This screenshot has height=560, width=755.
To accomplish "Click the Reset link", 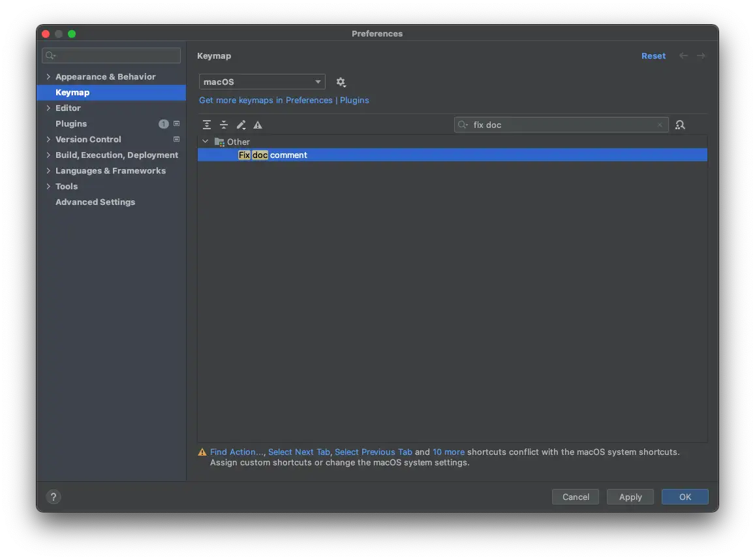I will pyautogui.click(x=653, y=56).
